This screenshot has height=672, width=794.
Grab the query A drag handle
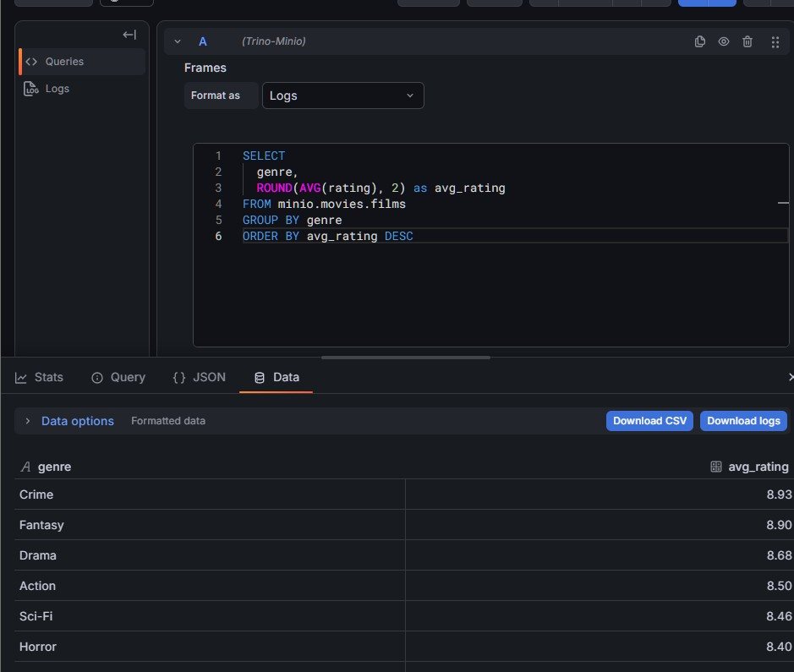[775, 42]
